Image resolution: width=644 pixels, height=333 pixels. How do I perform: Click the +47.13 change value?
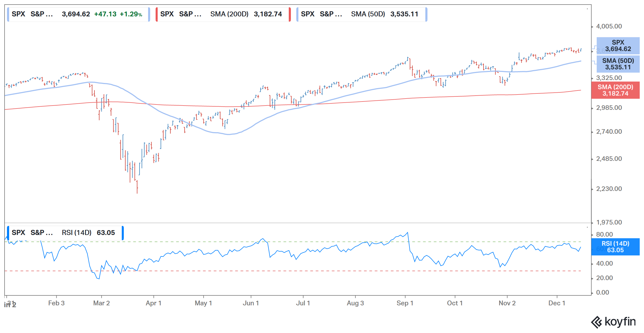tap(105, 14)
